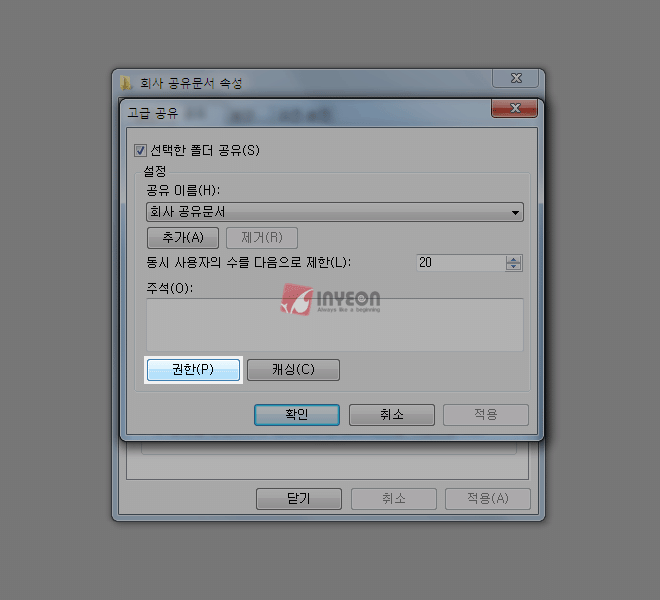Decrease simultaneous user limit with down arrow

pos(513,267)
